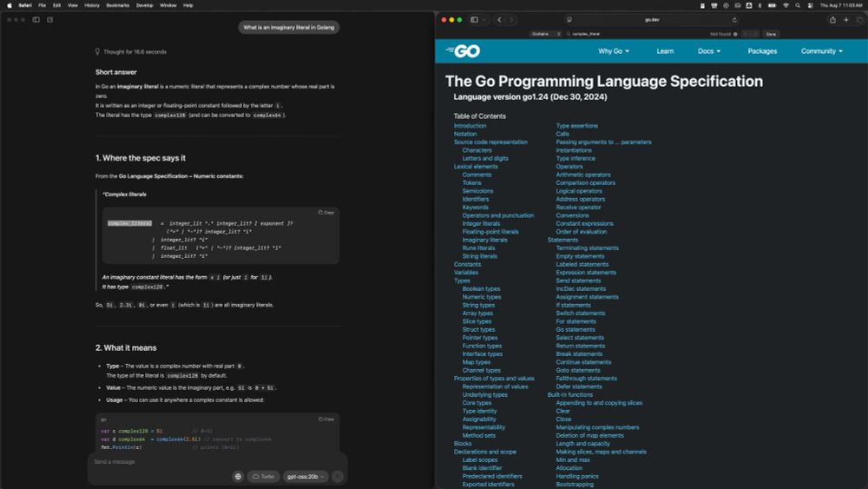Open 'Constant expressions' contents link
Viewport: 868px width, 489px height.
click(584, 224)
